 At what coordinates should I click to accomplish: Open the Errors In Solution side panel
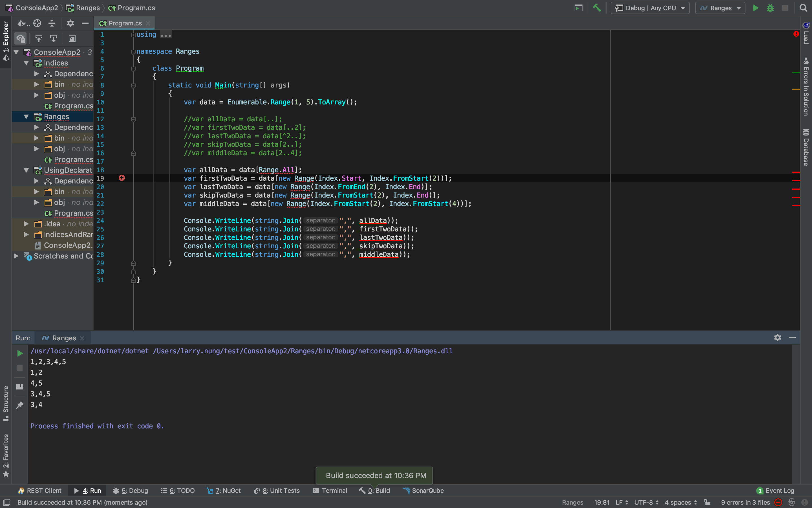coord(806,87)
